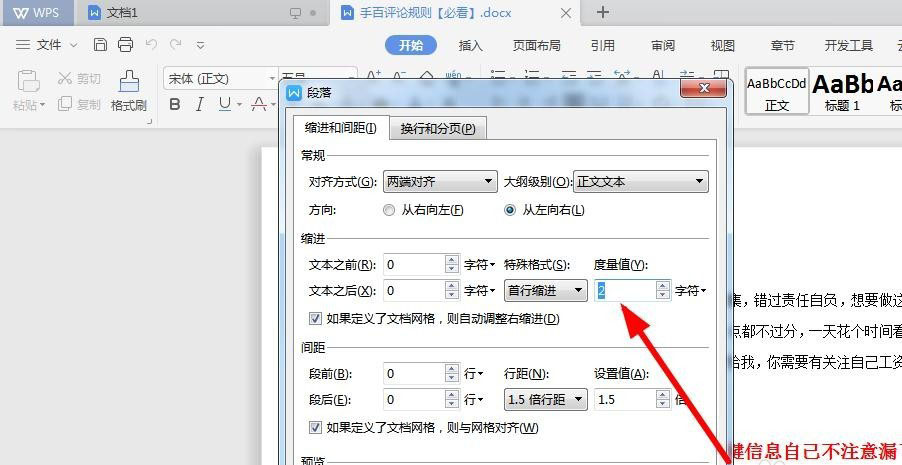Open clipboard group dialog launcher icon

pos(150,121)
